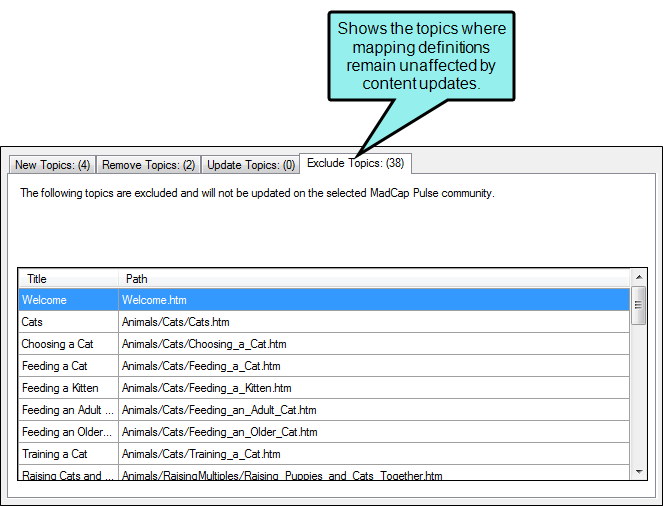Pick the Feeding a Kitten topic
The width and height of the screenshot is (663, 506).
(59, 388)
